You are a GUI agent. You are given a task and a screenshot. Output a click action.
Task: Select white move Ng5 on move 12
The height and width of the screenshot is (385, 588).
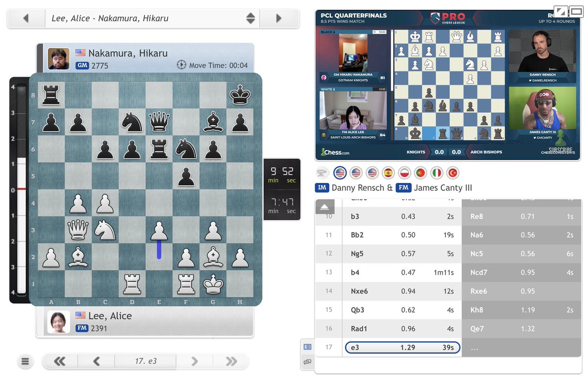point(403,254)
